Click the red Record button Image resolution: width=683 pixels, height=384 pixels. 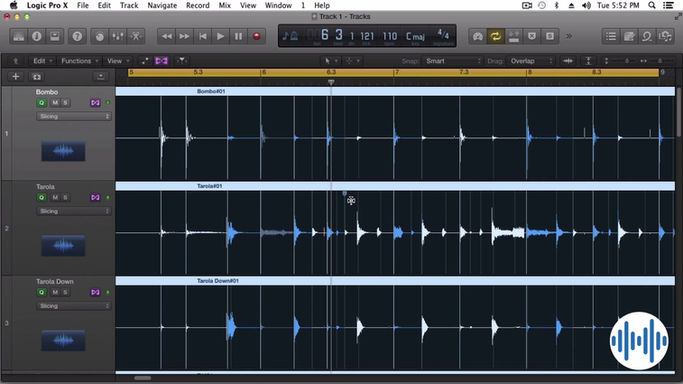pyautogui.click(x=257, y=36)
